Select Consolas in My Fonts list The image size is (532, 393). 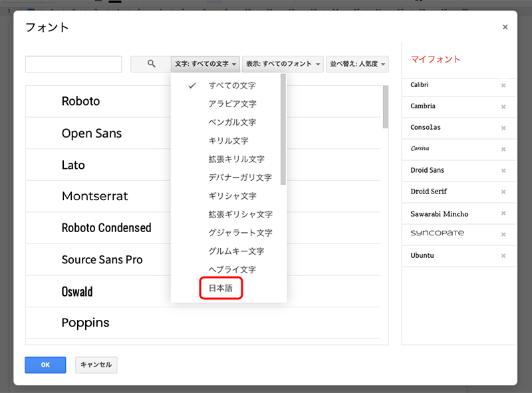coord(426,128)
